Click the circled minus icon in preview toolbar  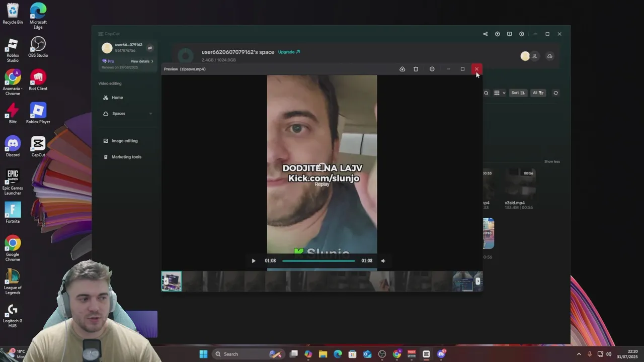coord(432,69)
